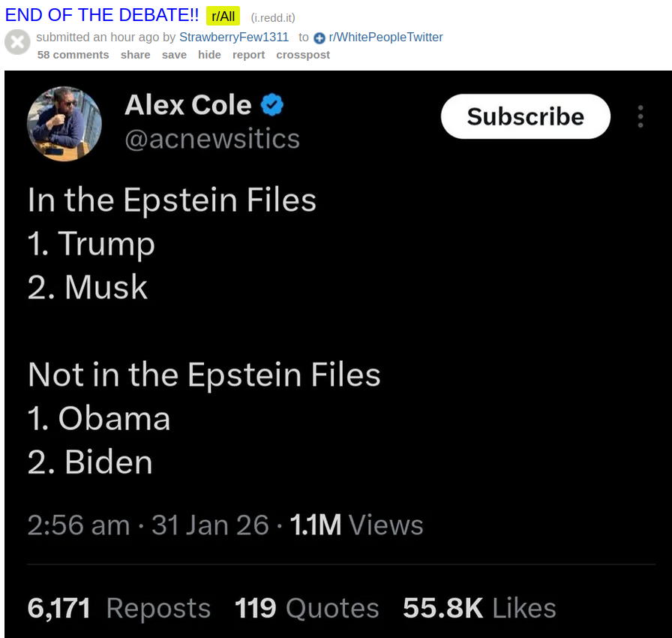Report the post

(248, 54)
